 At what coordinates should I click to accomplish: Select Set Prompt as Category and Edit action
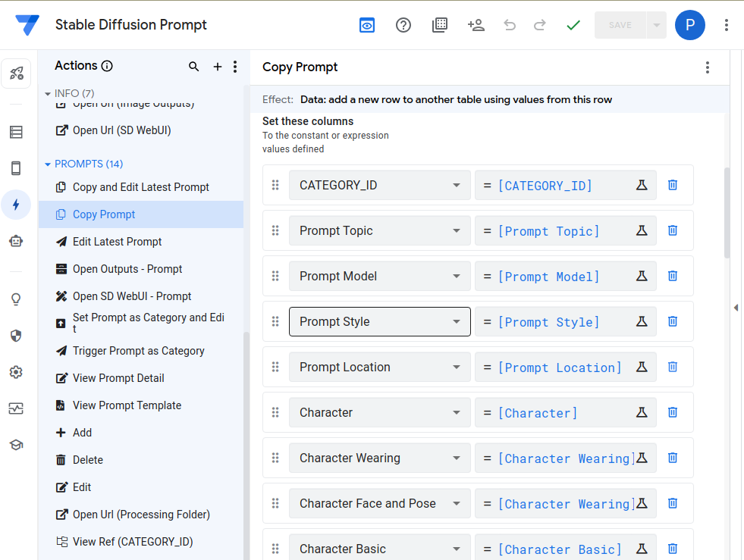[x=141, y=324]
